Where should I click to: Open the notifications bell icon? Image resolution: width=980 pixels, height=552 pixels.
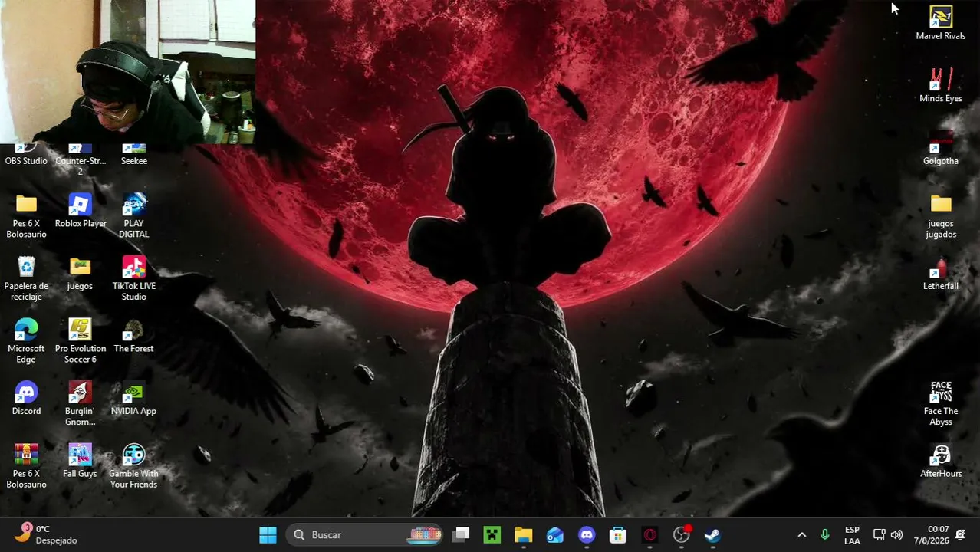(961, 535)
